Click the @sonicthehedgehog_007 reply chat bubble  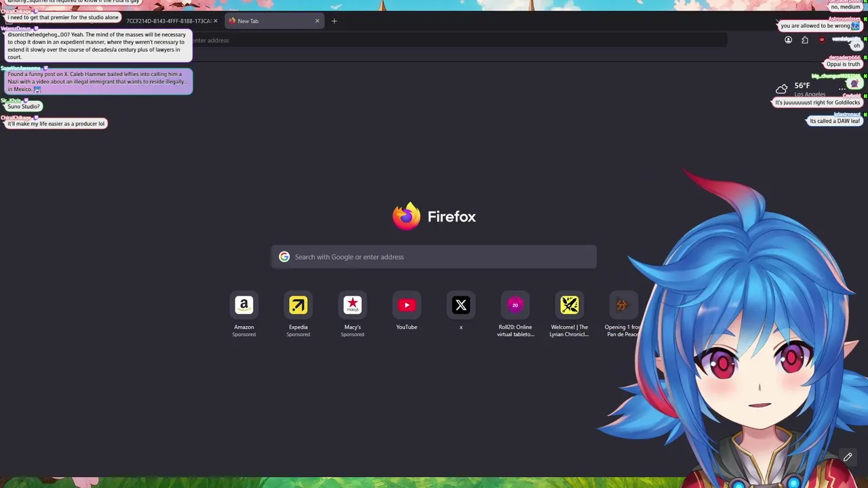tap(98, 45)
